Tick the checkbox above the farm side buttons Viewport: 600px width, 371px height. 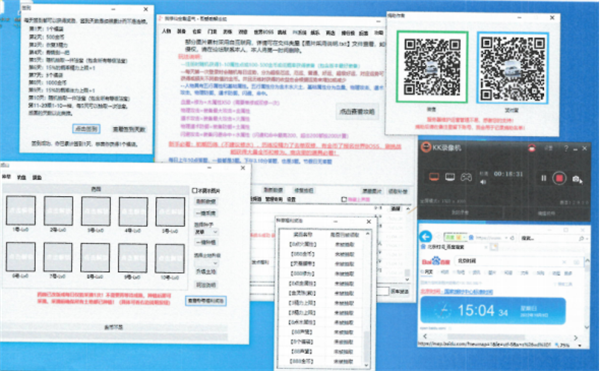194,190
